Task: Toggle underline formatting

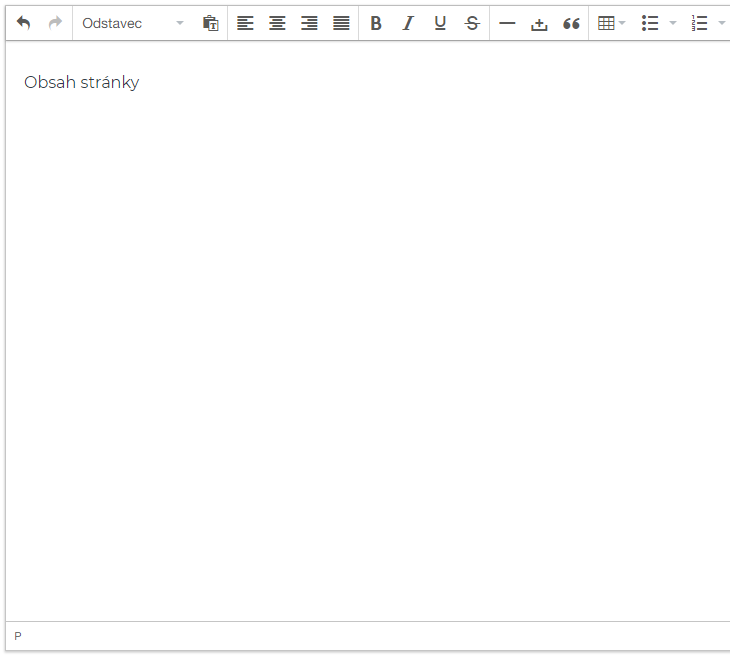Action: point(440,23)
